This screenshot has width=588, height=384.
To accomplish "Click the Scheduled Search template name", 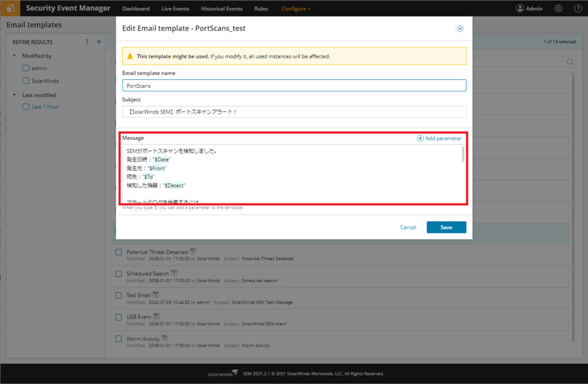I will [148, 274].
